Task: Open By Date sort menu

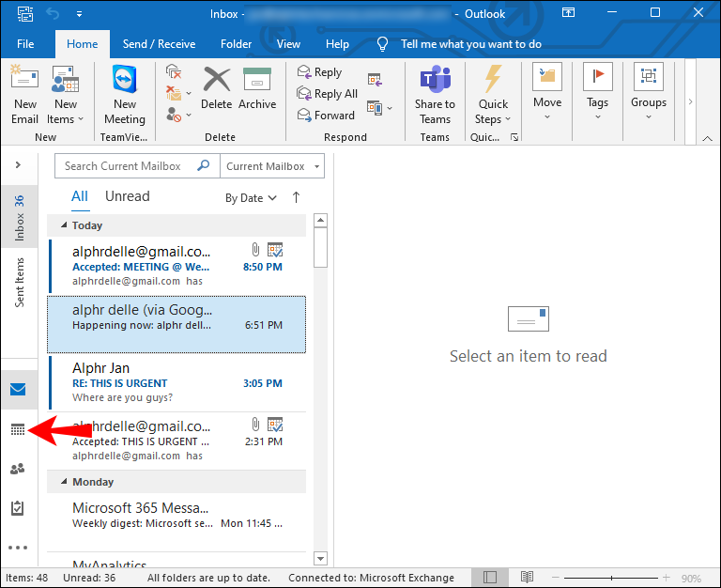Action: (x=251, y=198)
